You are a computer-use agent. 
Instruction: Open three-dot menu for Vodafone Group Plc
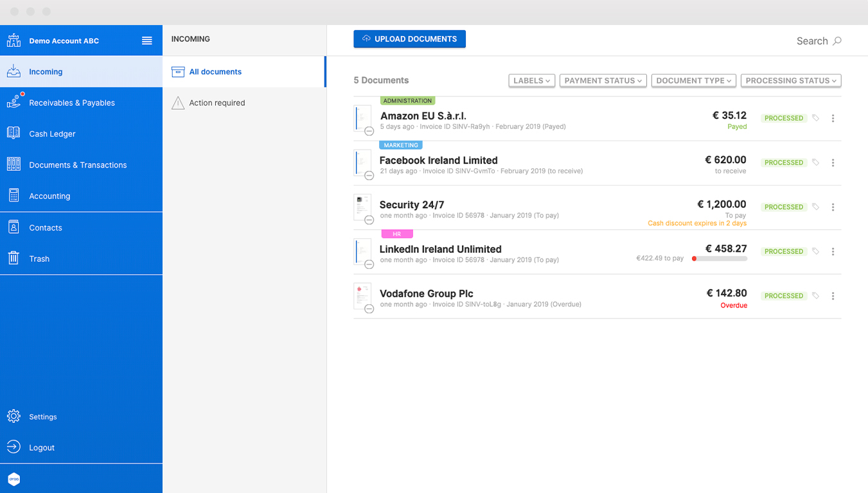tap(833, 296)
